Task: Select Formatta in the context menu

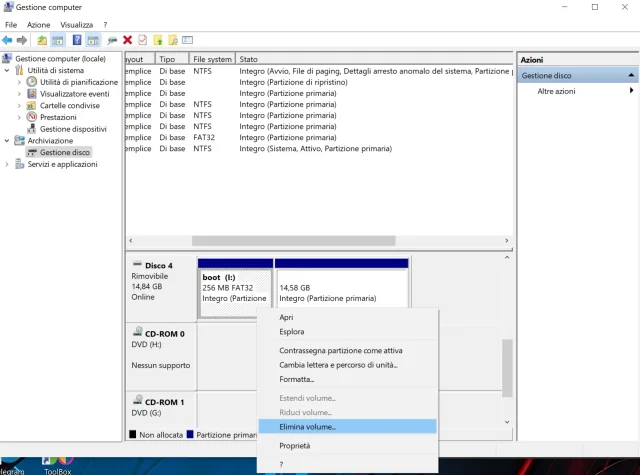Action: 296,379
